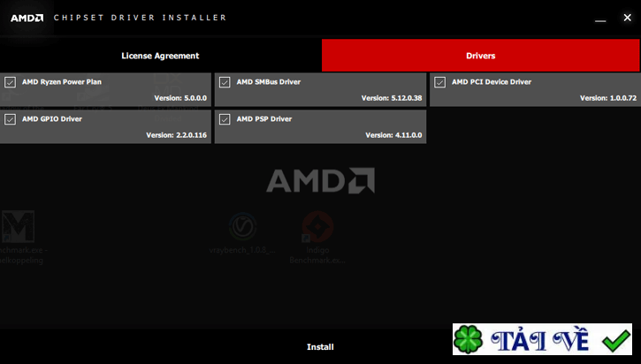Click the 'CHIPSET DRIVER INSTALLER' title text
This screenshot has height=364, width=641.
point(141,18)
